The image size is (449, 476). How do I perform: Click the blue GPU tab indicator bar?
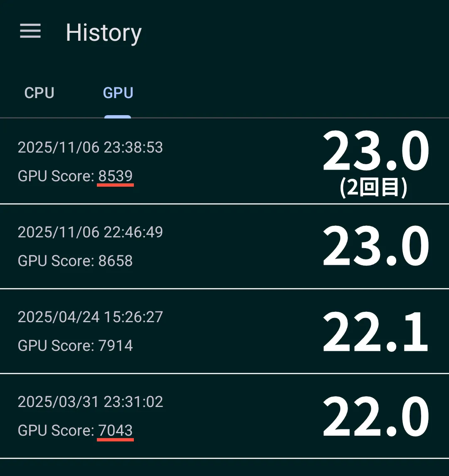click(x=118, y=117)
